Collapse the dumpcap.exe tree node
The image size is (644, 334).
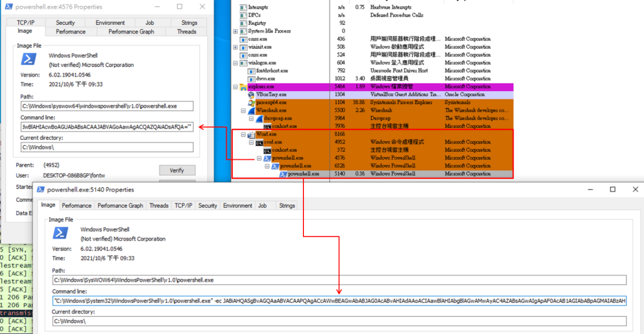[252, 118]
